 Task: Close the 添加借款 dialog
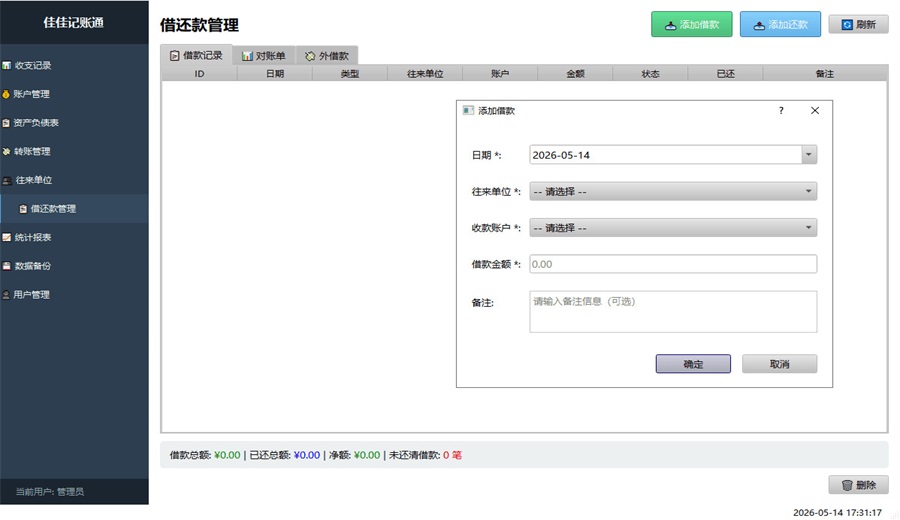coord(814,111)
